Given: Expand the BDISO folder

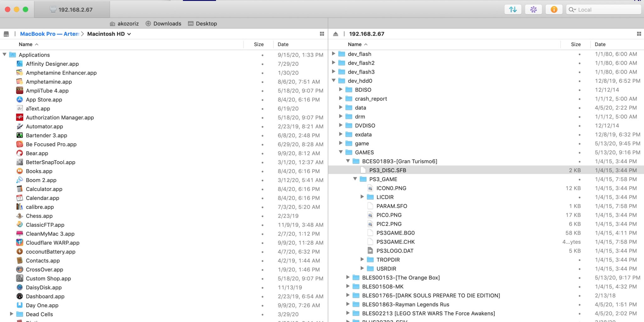Looking at the screenshot, I should [341, 90].
